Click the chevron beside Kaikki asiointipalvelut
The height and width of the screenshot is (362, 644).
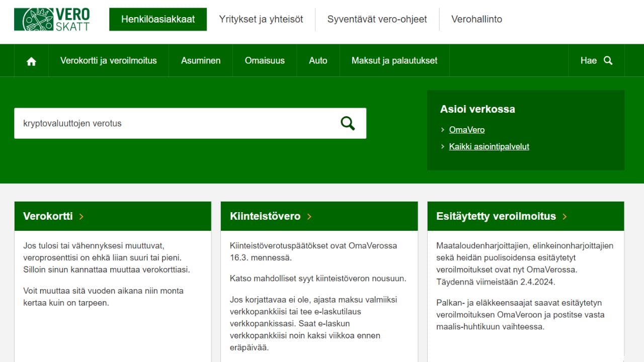[443, 146]
